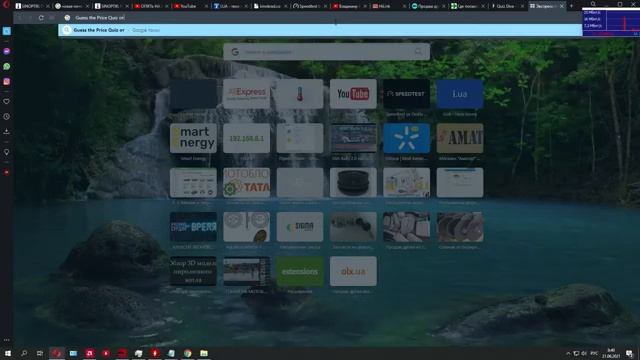
Task: Open the 3D model speed dial tile
Action: 193,271
